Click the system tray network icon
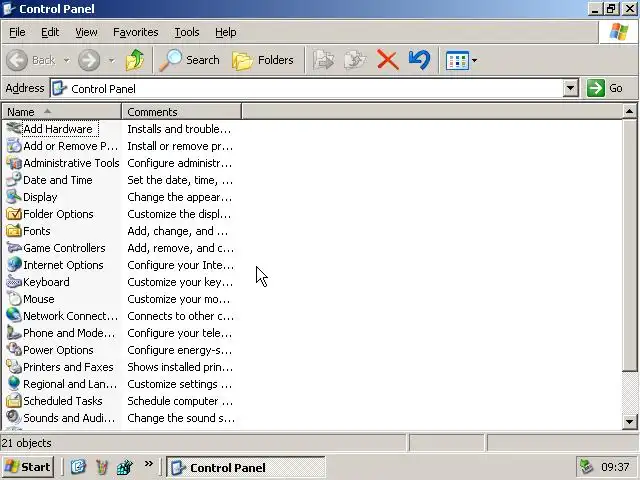640x480 pixels. [587, 467]
